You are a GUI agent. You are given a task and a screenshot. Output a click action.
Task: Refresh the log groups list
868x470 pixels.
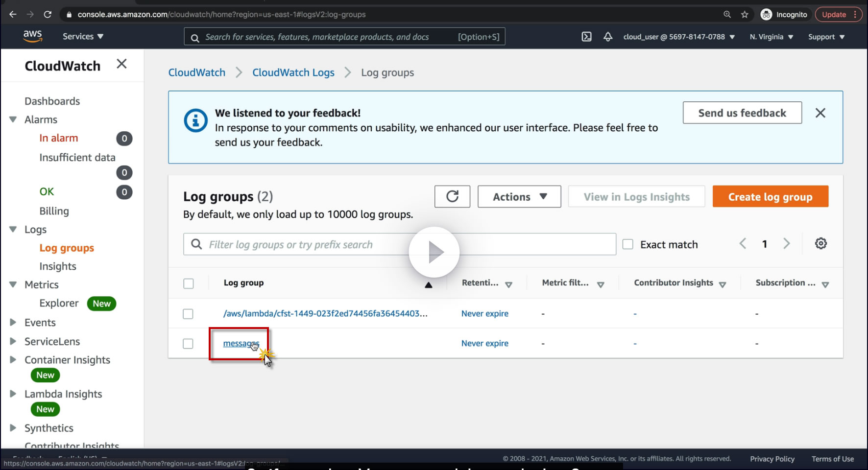click(x=452, y=196)
